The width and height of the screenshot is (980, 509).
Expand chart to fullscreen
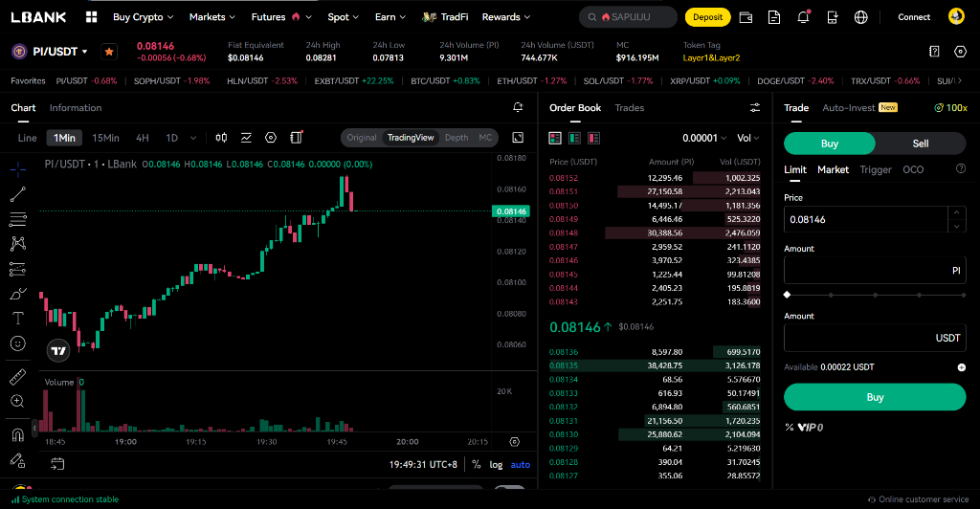click(x=518, y=138)
